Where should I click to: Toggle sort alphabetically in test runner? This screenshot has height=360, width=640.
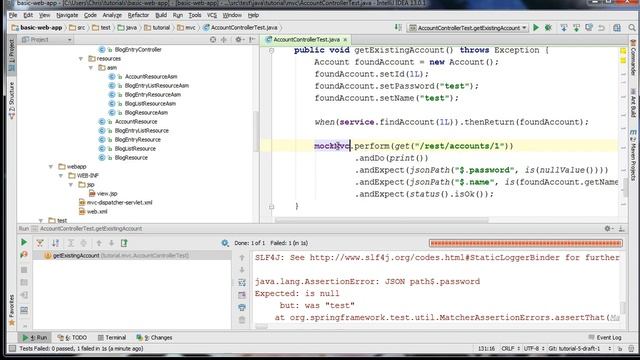click(55, 243)
